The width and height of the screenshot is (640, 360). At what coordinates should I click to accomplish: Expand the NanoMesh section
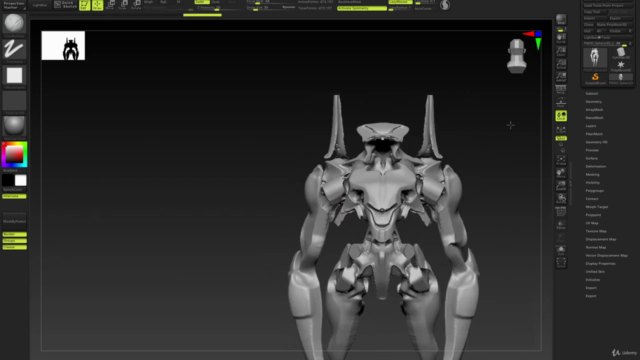pyautogui.click(x=594, y=118)
